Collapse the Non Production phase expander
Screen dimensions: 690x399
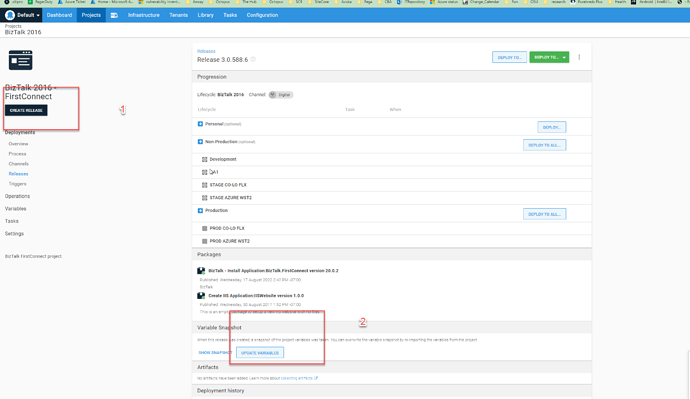point(200,142)
